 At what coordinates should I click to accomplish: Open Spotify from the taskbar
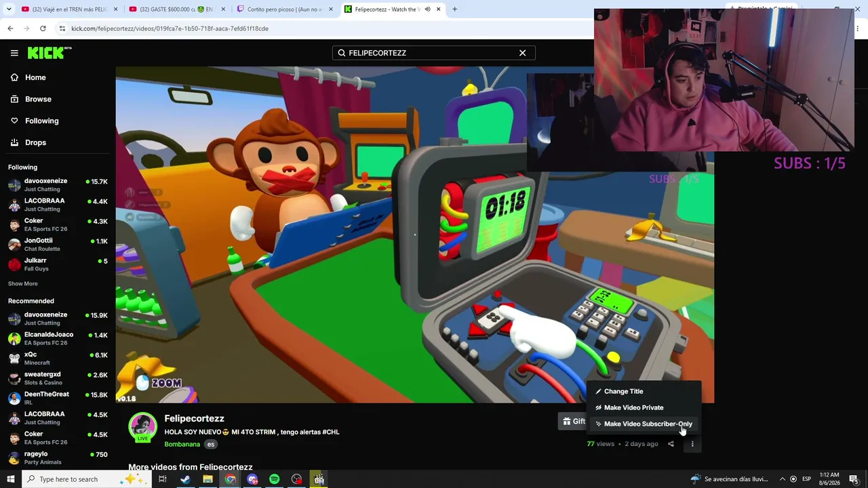pyautogui.click(x=274, y=479)
